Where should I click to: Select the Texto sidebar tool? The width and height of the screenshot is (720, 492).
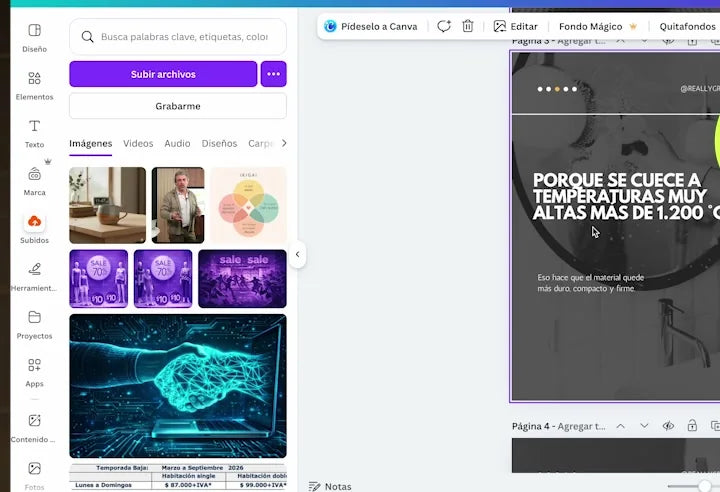[34, 133]
